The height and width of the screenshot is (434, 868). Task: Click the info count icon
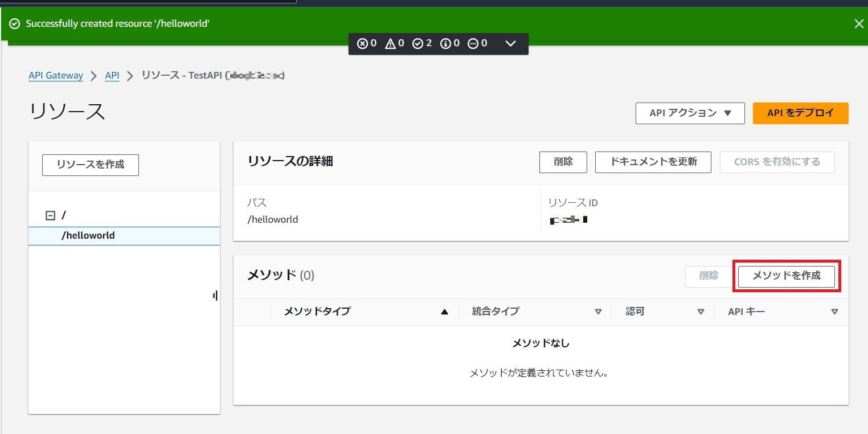tap(446, 43)
